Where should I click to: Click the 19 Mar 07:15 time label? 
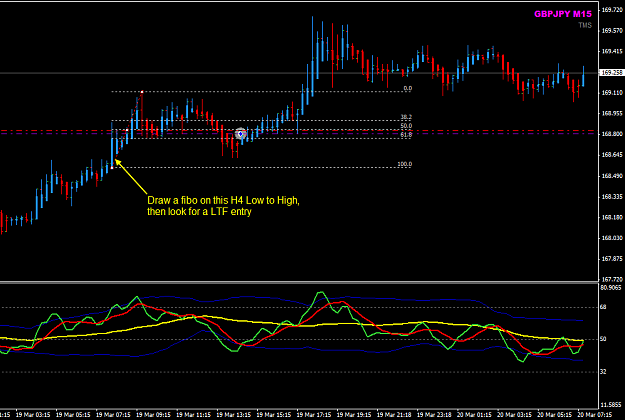[x=113, y=414]
